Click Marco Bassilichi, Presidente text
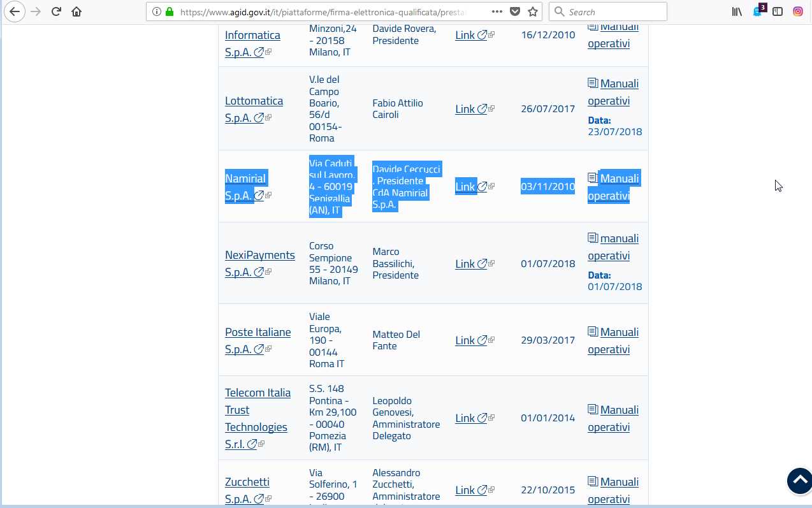The width and height of the screenshot is (812, 508). click(x=395, y=263)
